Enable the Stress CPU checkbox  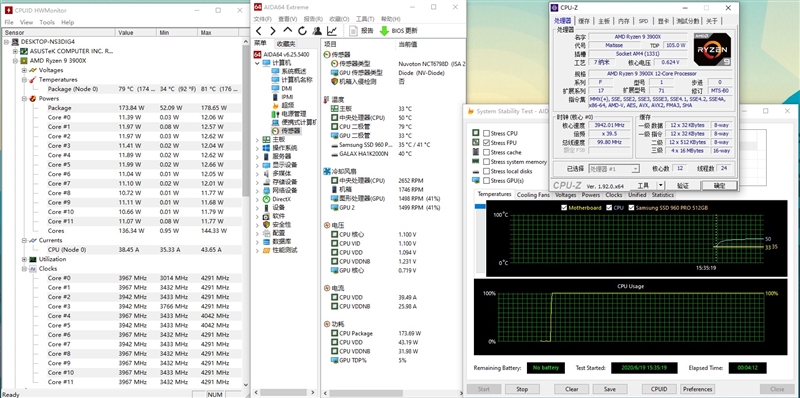486,133
